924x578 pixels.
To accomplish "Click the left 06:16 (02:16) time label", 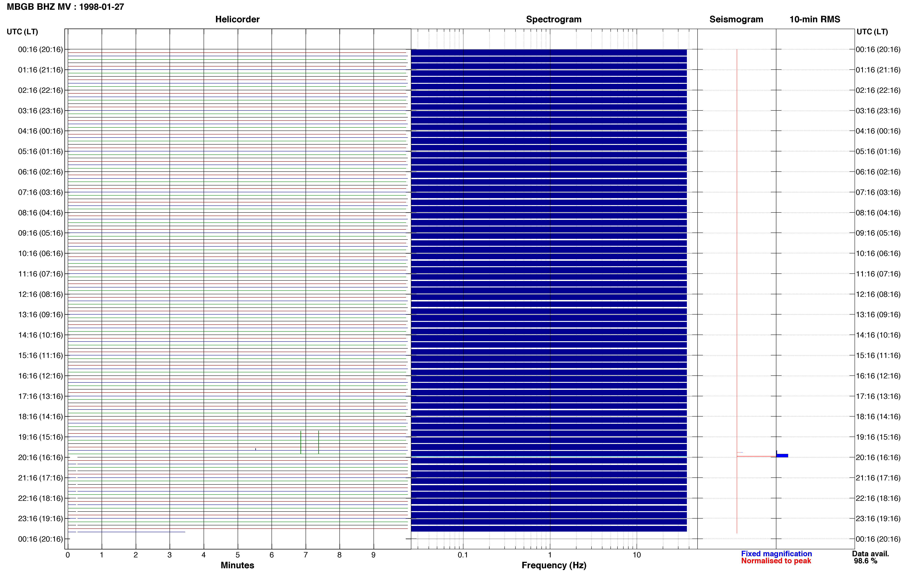I will 41,172.
